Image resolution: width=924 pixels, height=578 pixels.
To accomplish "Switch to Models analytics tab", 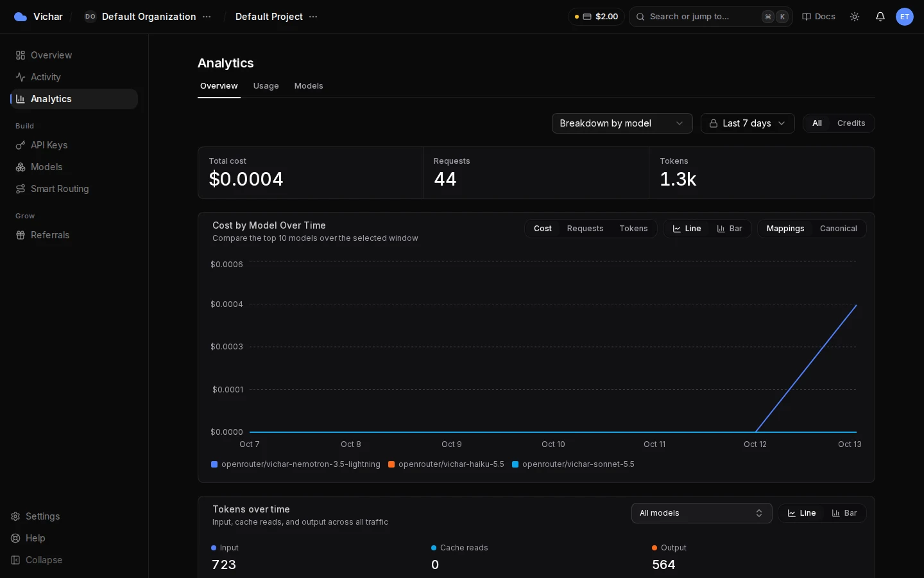I will tap(309, 86).
